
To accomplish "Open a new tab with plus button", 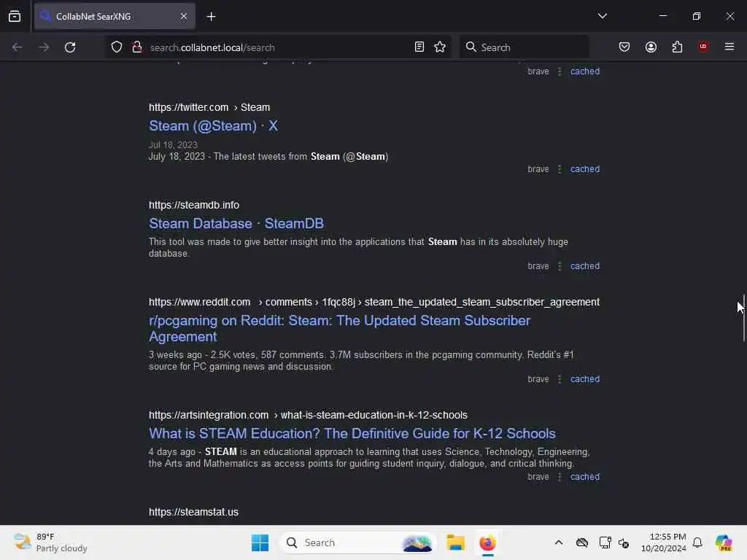I will pyautogui.click(x=211, y=17).
